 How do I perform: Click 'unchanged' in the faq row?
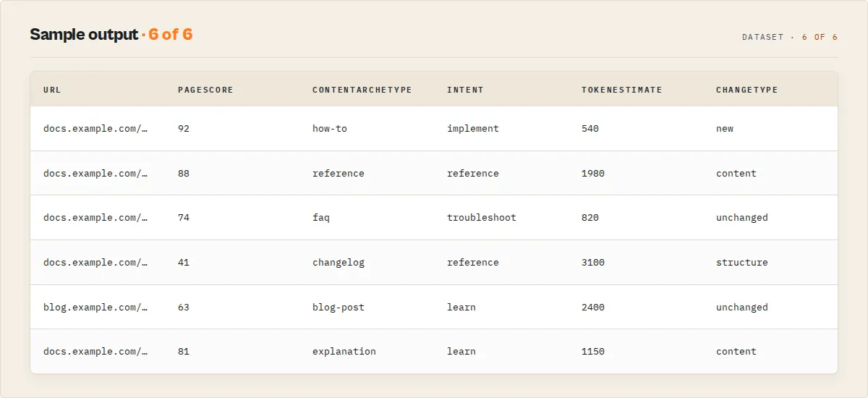pos(742,218)
